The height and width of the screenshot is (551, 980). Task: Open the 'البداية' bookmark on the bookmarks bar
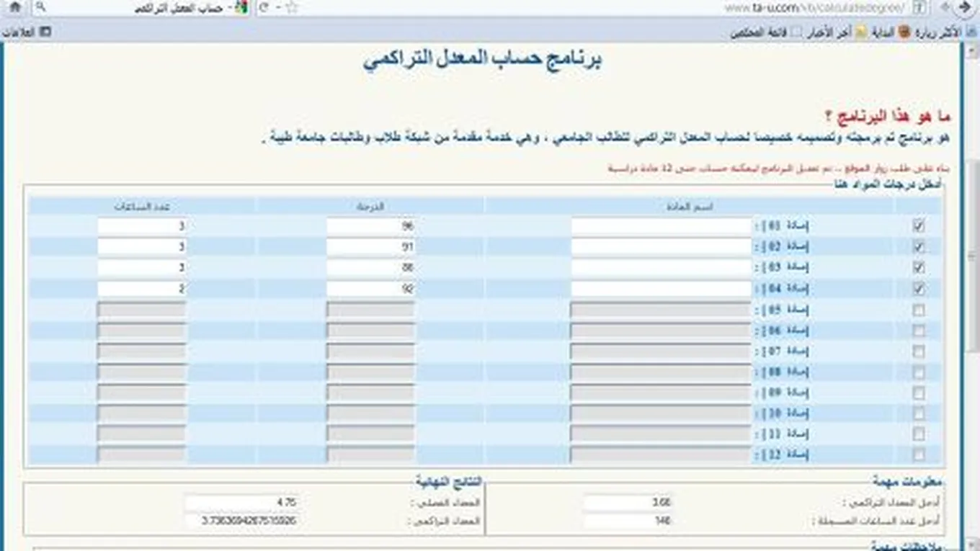click(885, 32)
